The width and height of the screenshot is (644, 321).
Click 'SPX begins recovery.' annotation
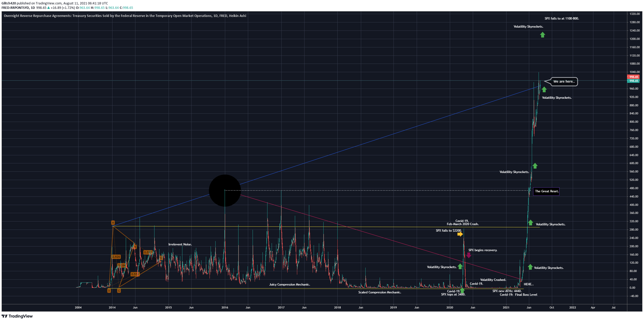click(483, 250)
